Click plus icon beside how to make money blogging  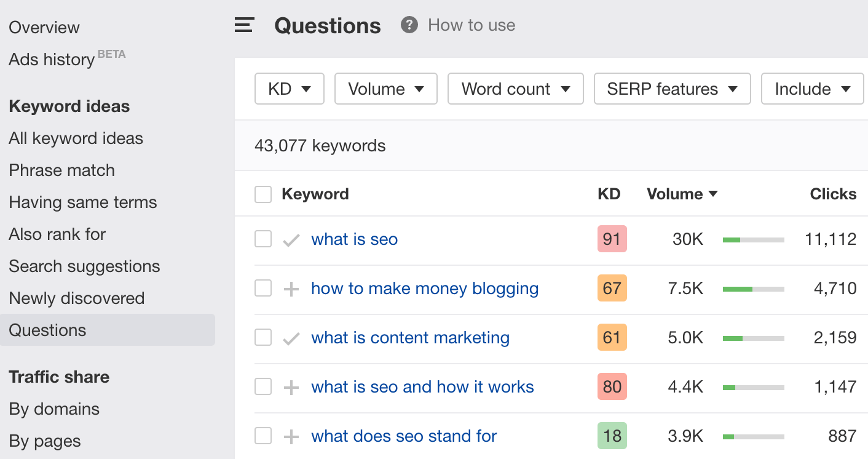[x=291, y=289]
